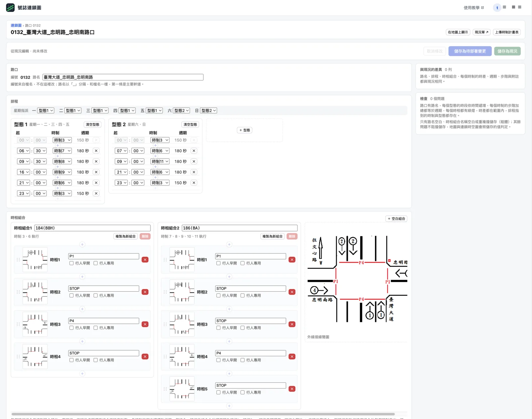Screen dimensions: 532x419
Task: Insert phase via plus above 時相1 in 時相組合2
Action: pyautogui.click(x=229, y=245)
